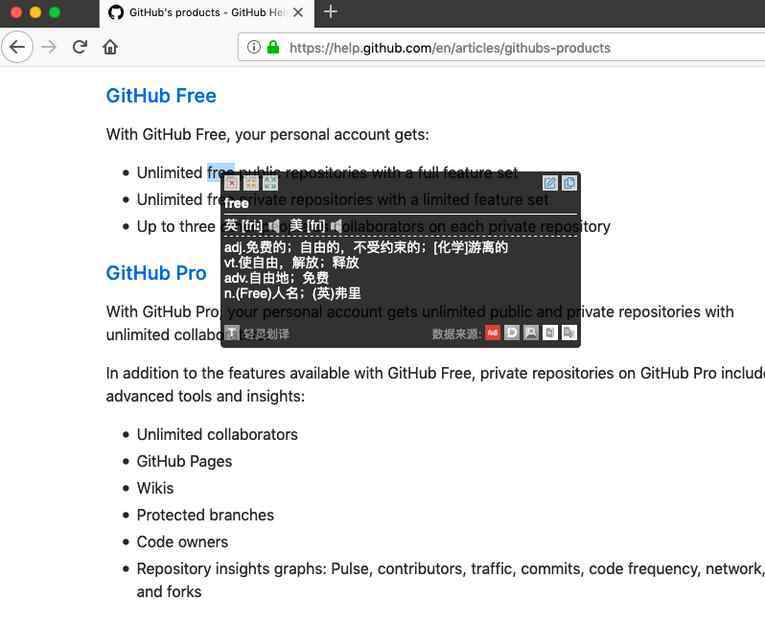Click the adjective definition line in the popup
The height and width of the screenshot is (624, 765).
pyautogui.click(x=366, y=247)
